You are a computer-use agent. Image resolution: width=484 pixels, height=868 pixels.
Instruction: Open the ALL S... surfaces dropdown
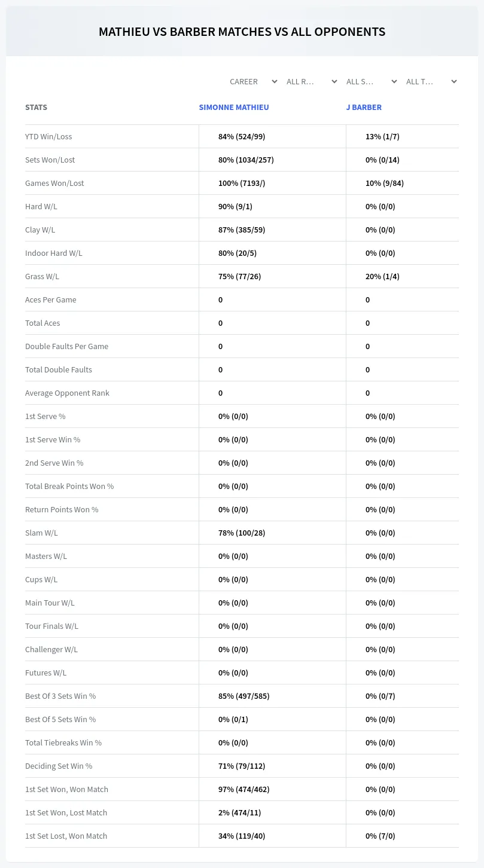tap(371, 81)
